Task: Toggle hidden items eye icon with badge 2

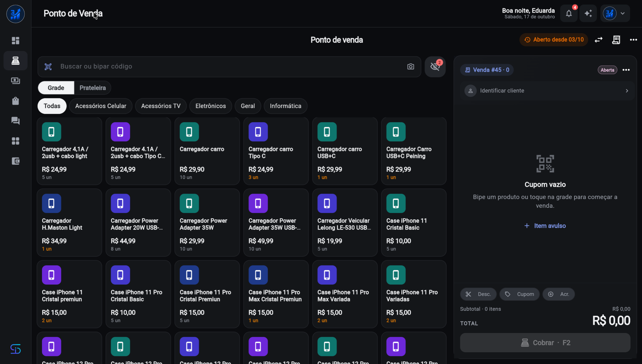Action: 435,67
